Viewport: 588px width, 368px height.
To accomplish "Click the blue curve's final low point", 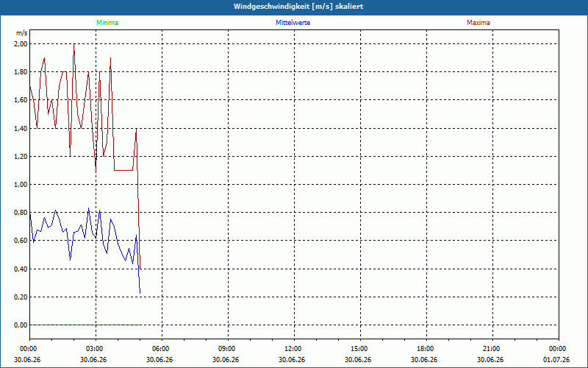I will (140, 293).
